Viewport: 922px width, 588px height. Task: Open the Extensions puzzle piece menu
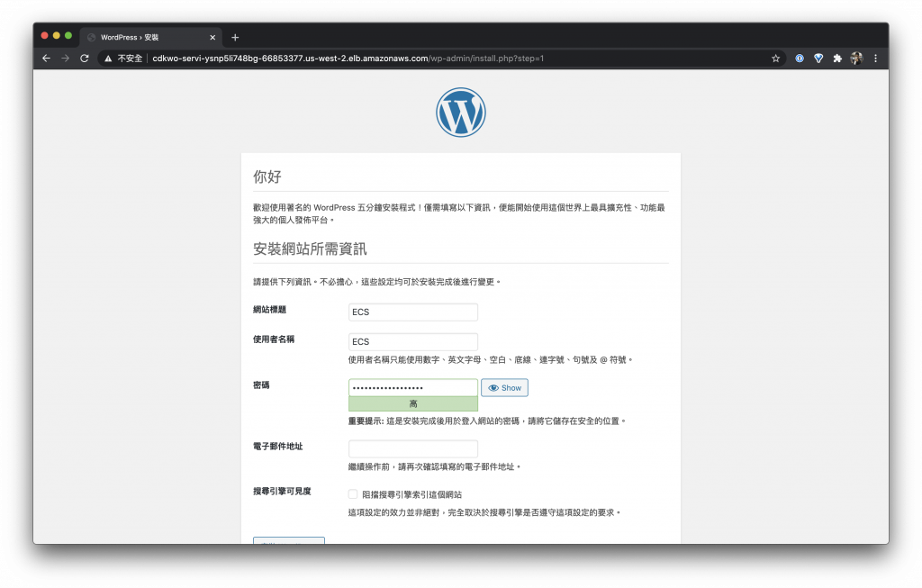click(x=837, y=59)
